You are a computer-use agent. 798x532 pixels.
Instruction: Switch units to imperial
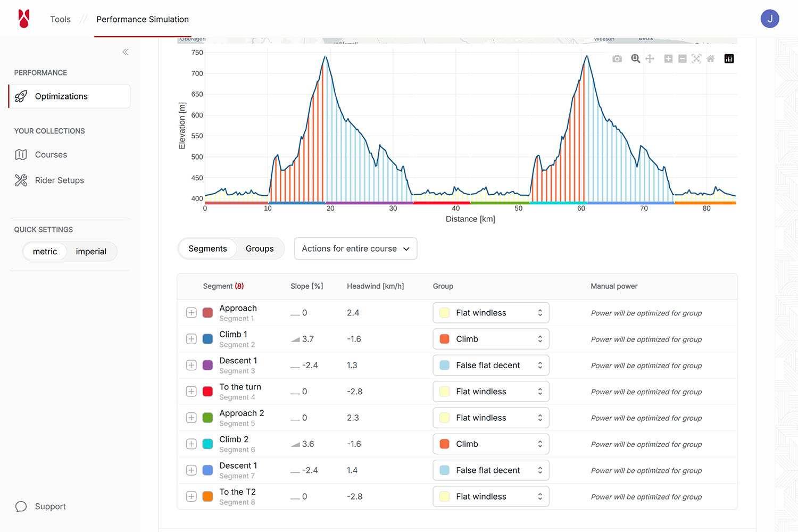click(x=91, y=252)
